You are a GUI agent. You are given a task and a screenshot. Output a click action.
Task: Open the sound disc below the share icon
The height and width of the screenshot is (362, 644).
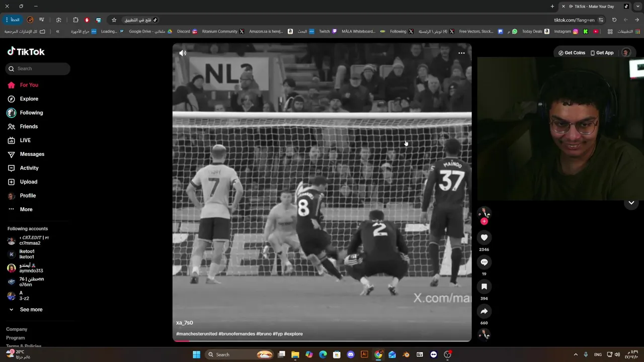pos(484,334)
